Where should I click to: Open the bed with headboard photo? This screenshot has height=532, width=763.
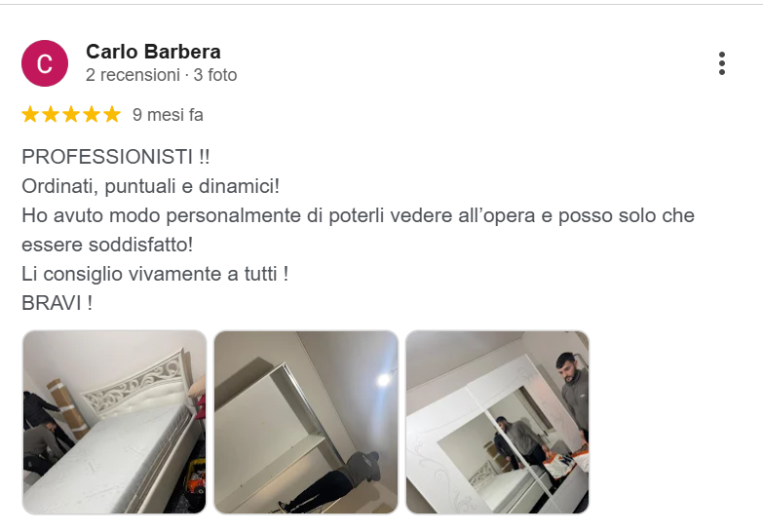[114, 422]
